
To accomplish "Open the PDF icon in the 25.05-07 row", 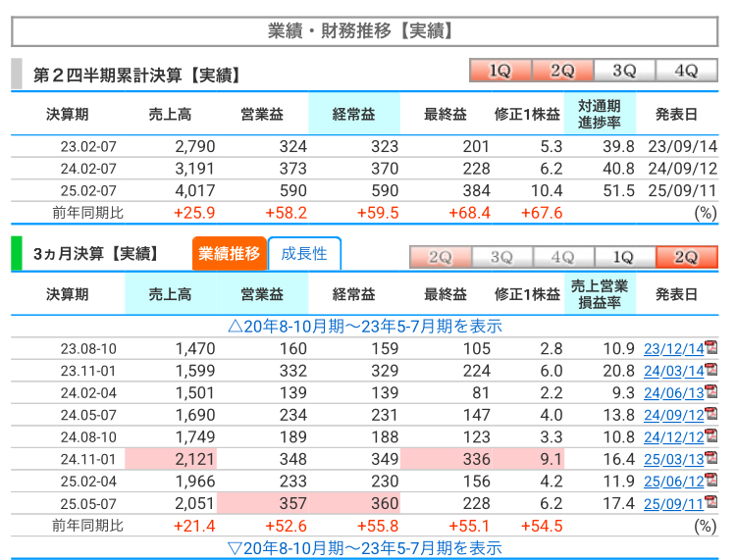I will click(711, 503).
